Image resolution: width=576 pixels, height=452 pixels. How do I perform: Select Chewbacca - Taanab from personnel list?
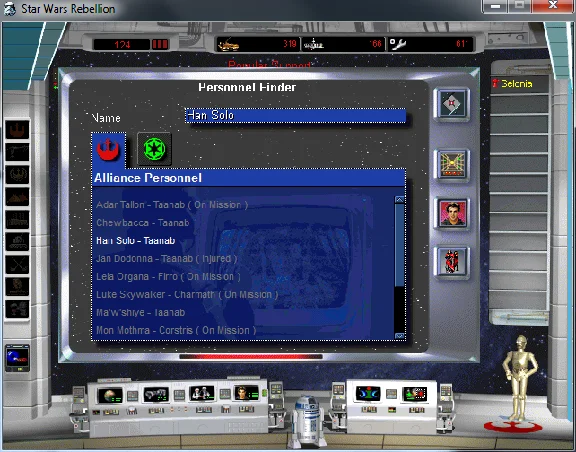coord(143,223)
